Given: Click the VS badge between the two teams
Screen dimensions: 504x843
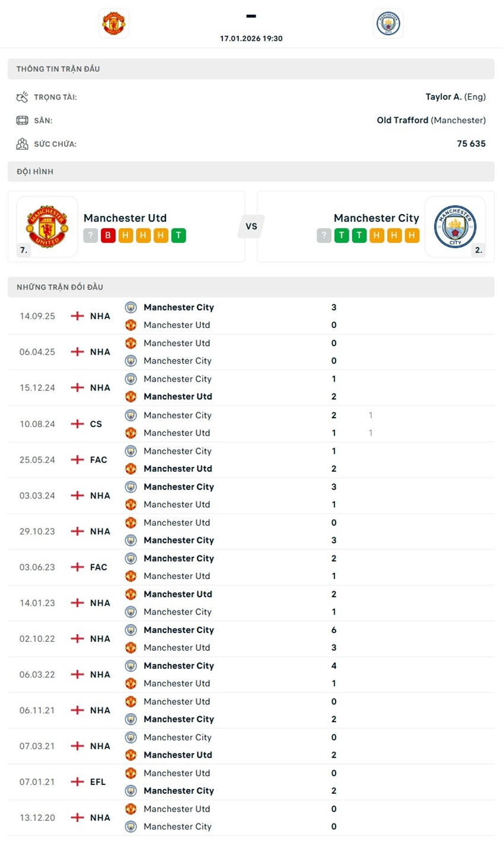Looking at the screenshot, I should coord(251,226).
